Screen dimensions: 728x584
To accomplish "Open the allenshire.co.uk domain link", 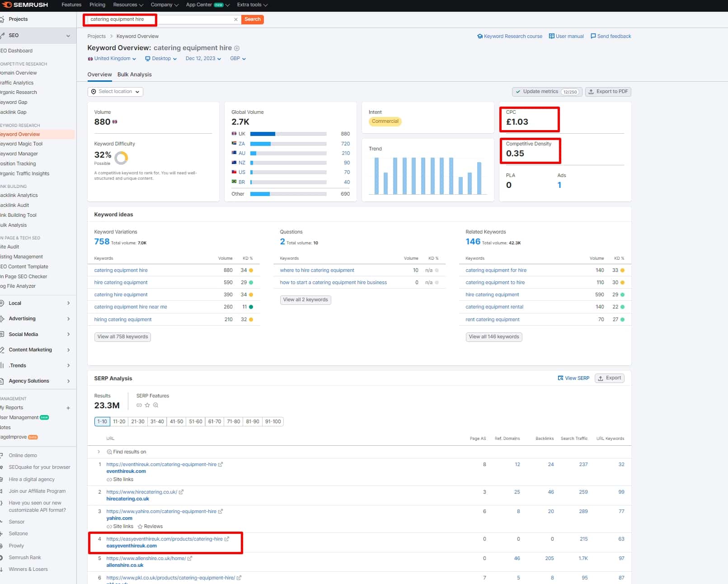I will tap(125, 565).
